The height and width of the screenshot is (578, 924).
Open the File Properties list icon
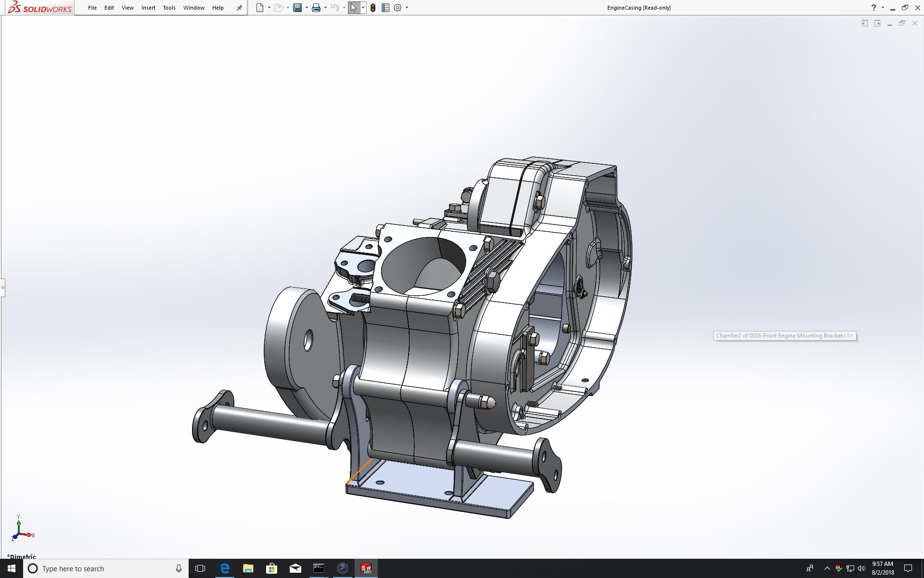click(x=385, y=8)
